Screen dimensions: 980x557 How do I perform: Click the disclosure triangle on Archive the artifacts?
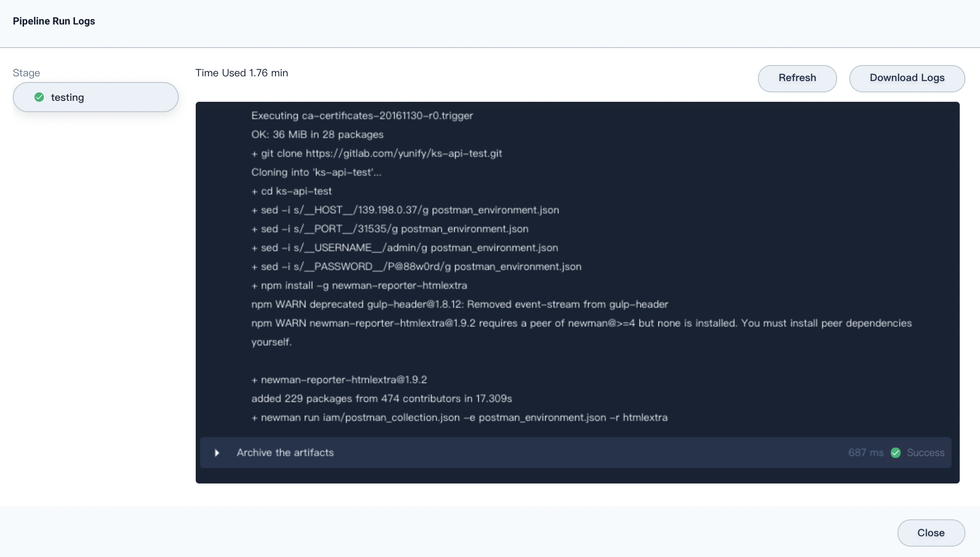(x=216, y=453)
